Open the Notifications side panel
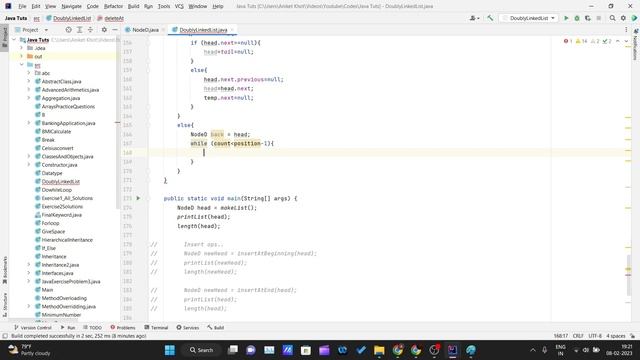 click(x=635, y=44)
